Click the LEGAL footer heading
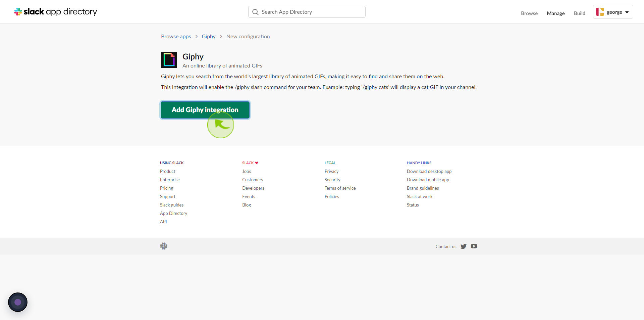 (x=330, y=163)
